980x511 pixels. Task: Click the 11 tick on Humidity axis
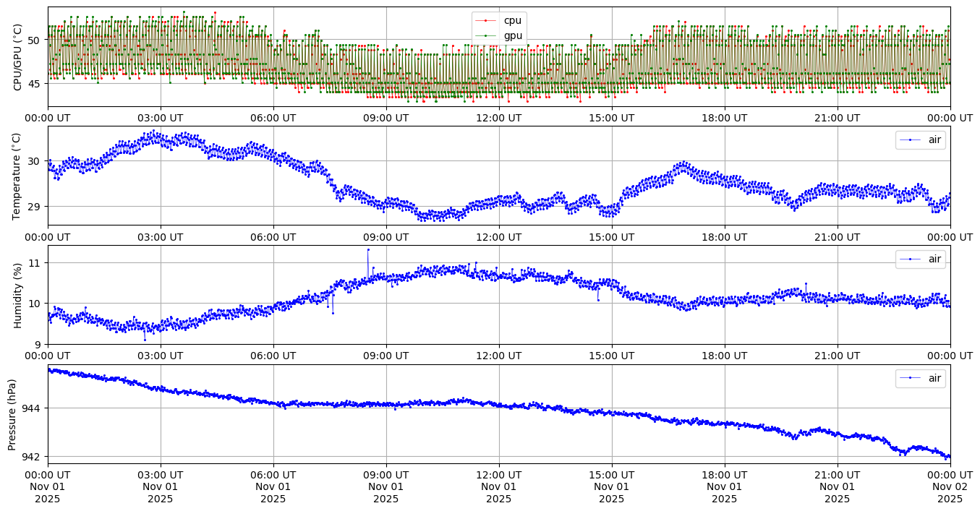(x=36, y=264)
